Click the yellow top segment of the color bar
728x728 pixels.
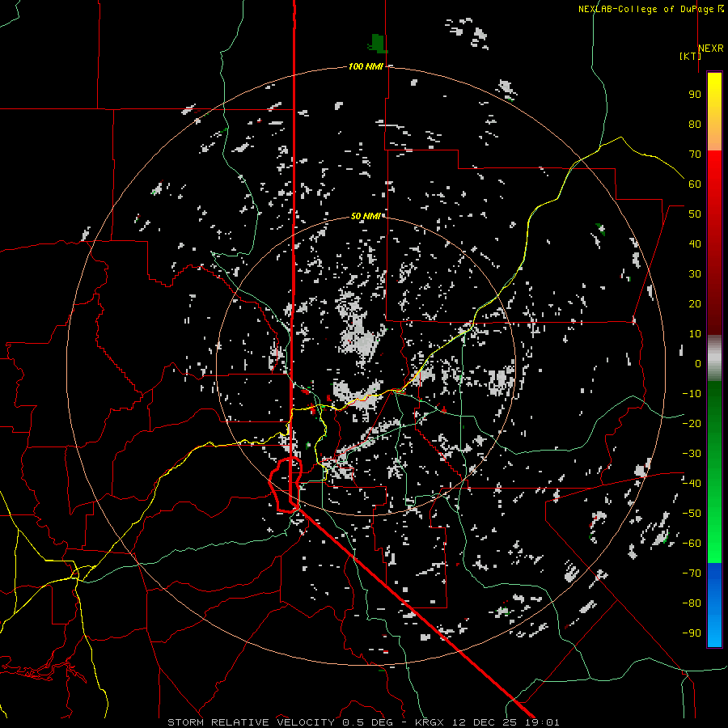[714, 112]
